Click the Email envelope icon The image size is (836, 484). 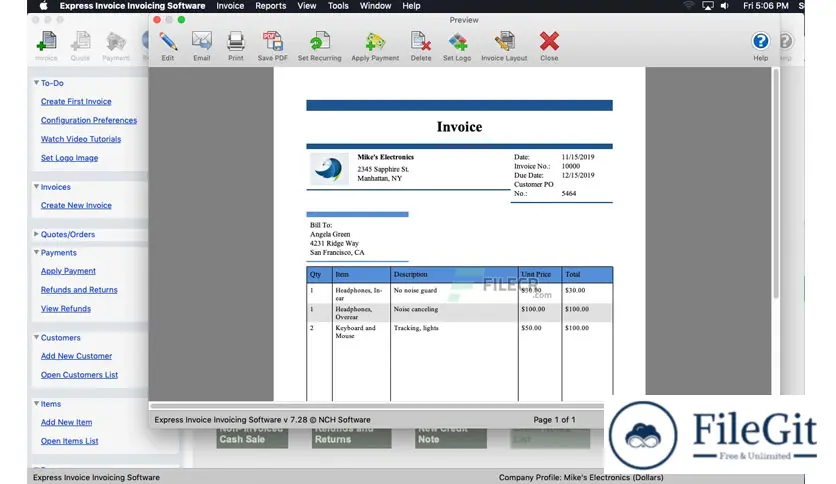[x=202, y=42]
